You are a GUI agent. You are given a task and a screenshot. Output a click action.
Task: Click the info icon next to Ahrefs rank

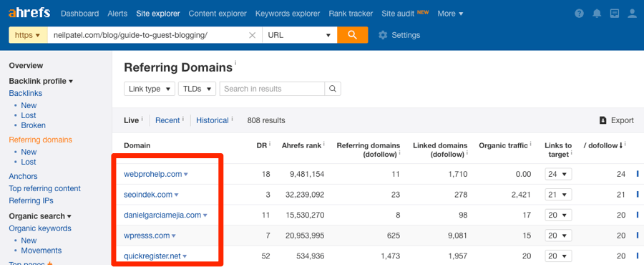click(324, 143)
